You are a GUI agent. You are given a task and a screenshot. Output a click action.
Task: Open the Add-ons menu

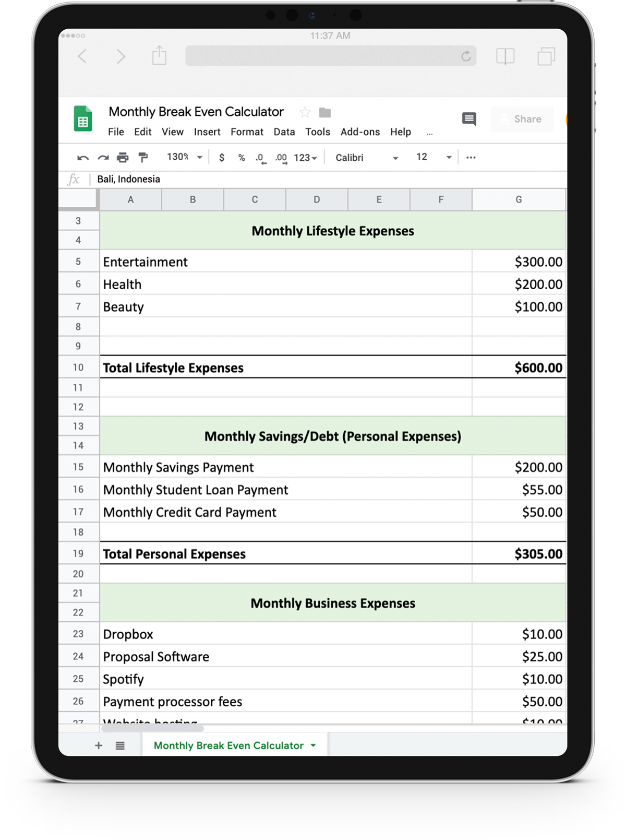(360, 132)
